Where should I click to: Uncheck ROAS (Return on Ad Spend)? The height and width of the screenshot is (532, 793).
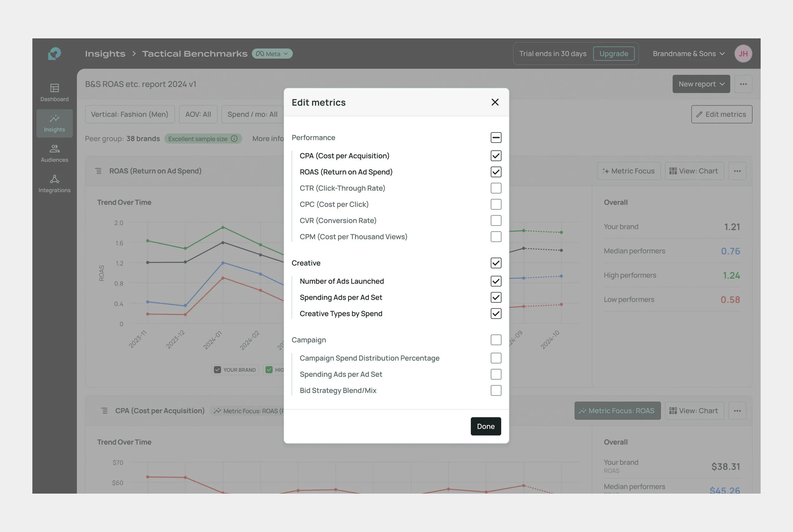coord(495,172)
